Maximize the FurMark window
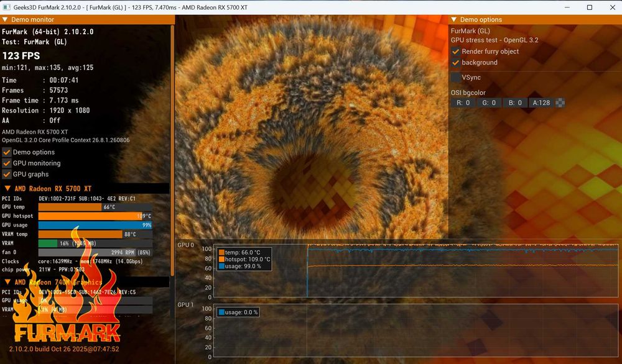The image size is (622, 364). point(590,7)
